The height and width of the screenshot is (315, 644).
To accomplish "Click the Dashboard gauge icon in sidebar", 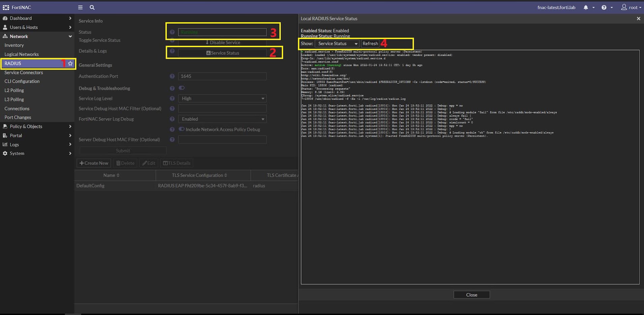I will (x=5, y=18).
